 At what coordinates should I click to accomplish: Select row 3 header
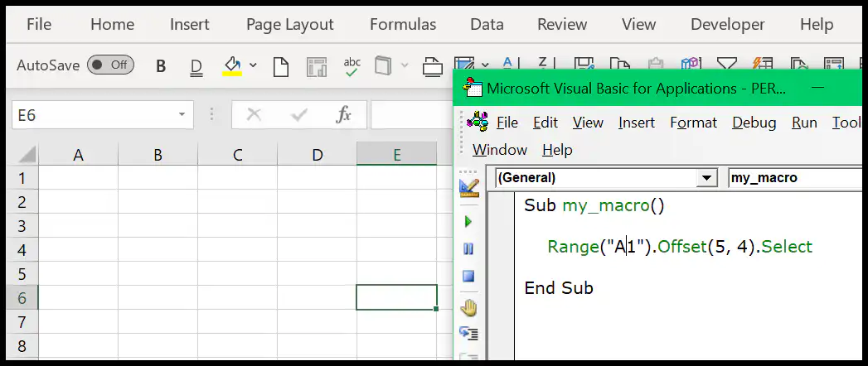coord(22,226)
